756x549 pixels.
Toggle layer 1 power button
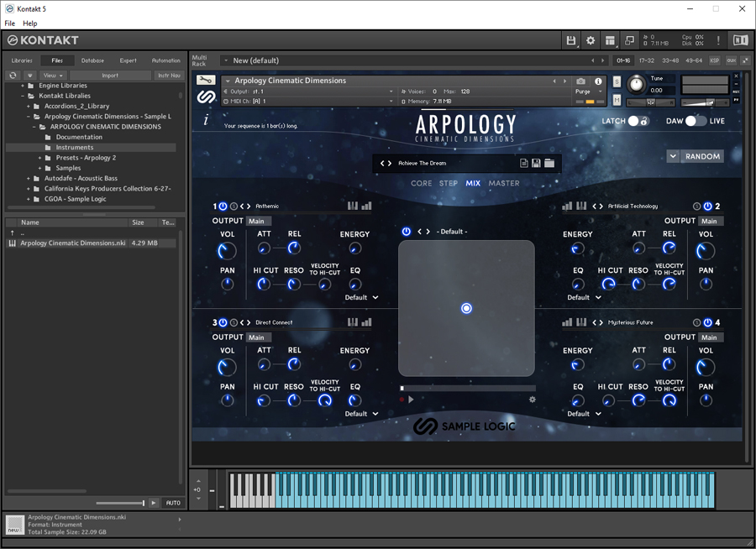pyautogui.click(x=223, y=207)
